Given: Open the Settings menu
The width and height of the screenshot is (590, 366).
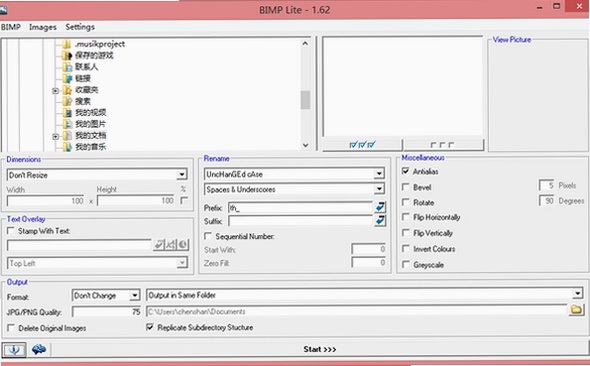Looking at the screenshot, I should 80,27.
